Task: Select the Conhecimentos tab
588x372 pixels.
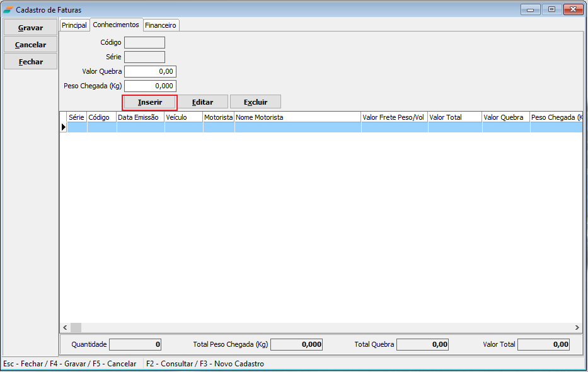Action: tap(116, 25)
